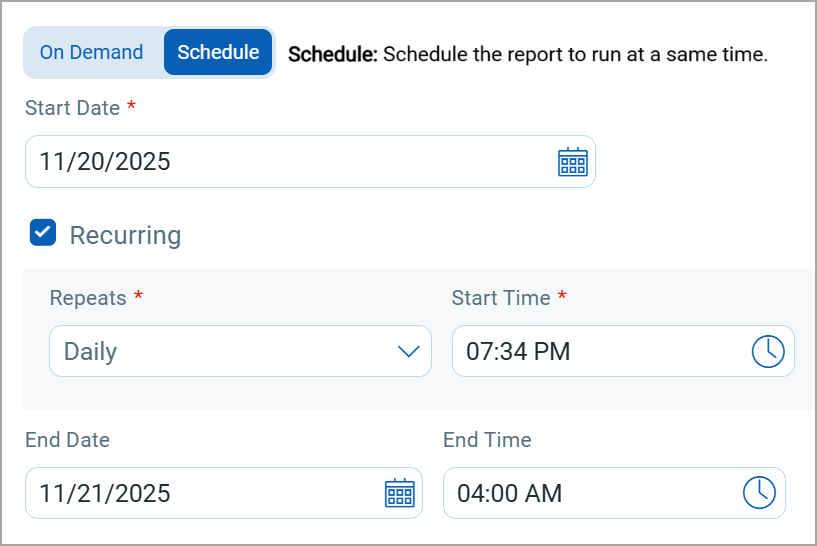Image resolution: width=817 pixels, height=546 pixels.
Task: Click the Schedule description text
Action: tap(527, 54)
